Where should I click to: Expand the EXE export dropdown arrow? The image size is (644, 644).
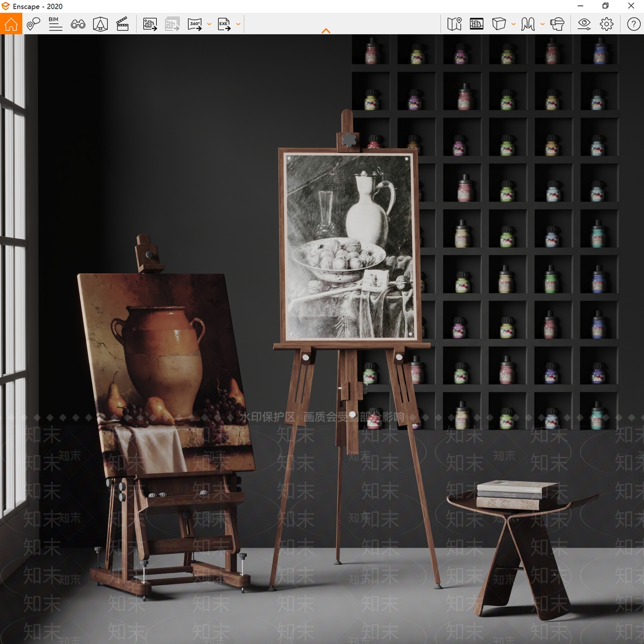238,24
